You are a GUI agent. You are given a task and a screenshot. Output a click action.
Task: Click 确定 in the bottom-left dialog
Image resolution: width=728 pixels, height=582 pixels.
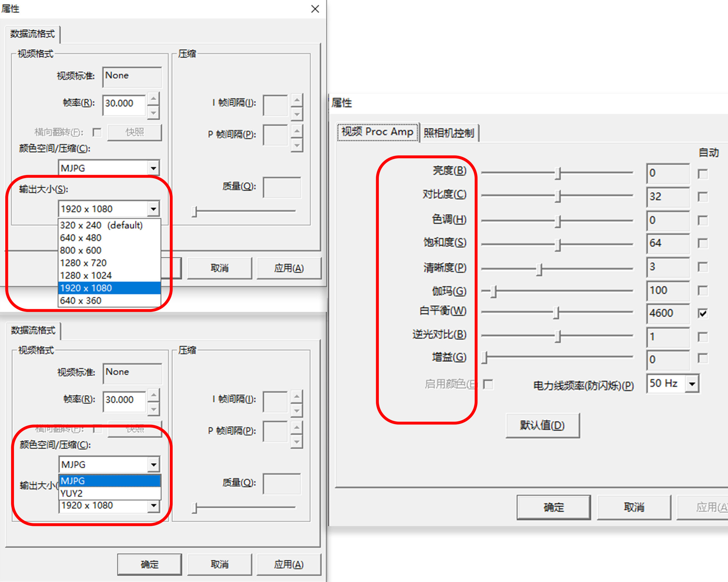point(149,564)
